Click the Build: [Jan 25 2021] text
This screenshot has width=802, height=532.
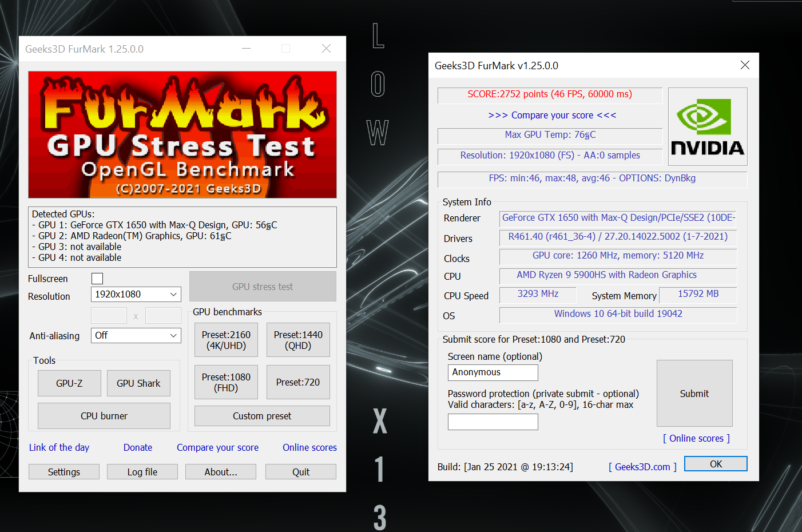pyautogui.click(x=505, y=467)
